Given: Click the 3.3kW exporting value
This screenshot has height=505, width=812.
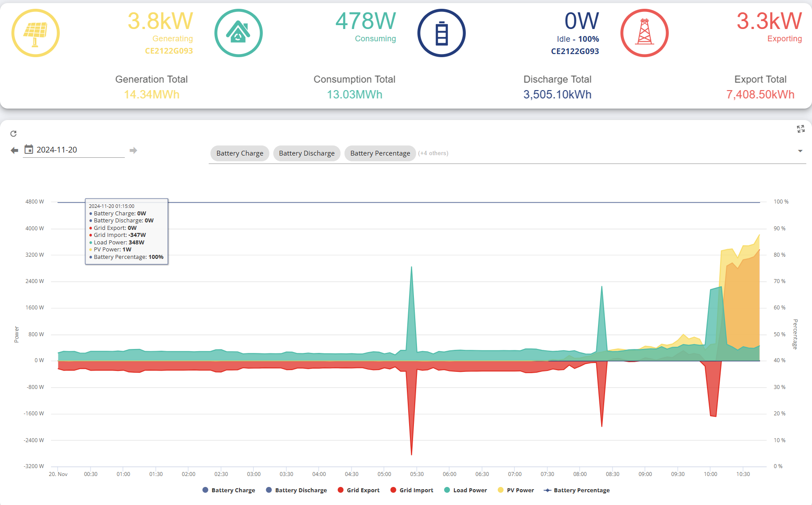Looking at the screenshot, I should (769, 21).
